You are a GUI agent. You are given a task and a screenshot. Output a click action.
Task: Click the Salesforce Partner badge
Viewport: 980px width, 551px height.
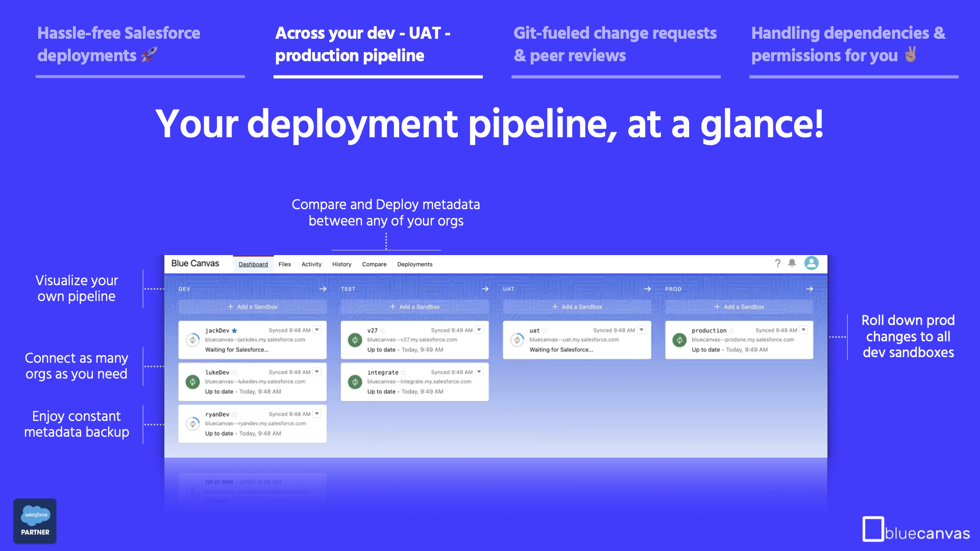35,521
